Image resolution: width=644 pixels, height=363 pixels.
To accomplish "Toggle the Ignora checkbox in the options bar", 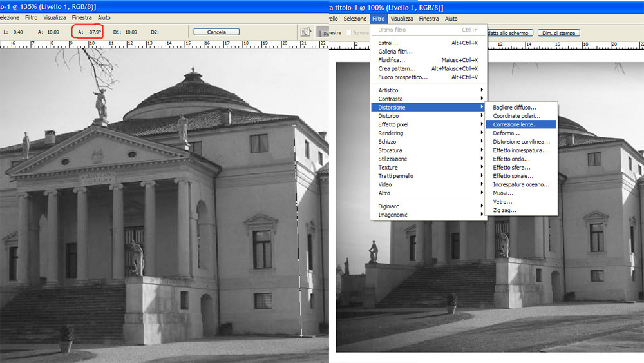I will 350,32.
